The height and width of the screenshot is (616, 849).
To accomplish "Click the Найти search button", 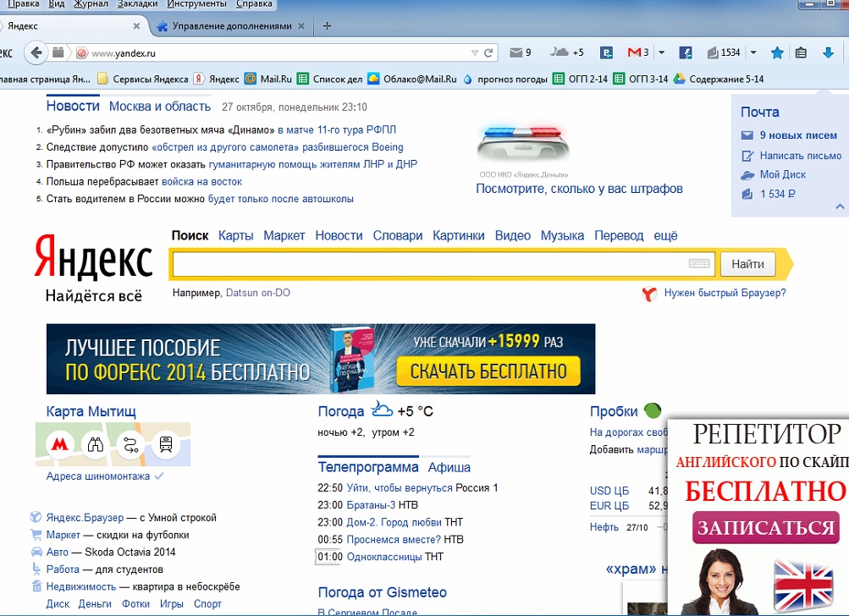I will pos(747,264).
